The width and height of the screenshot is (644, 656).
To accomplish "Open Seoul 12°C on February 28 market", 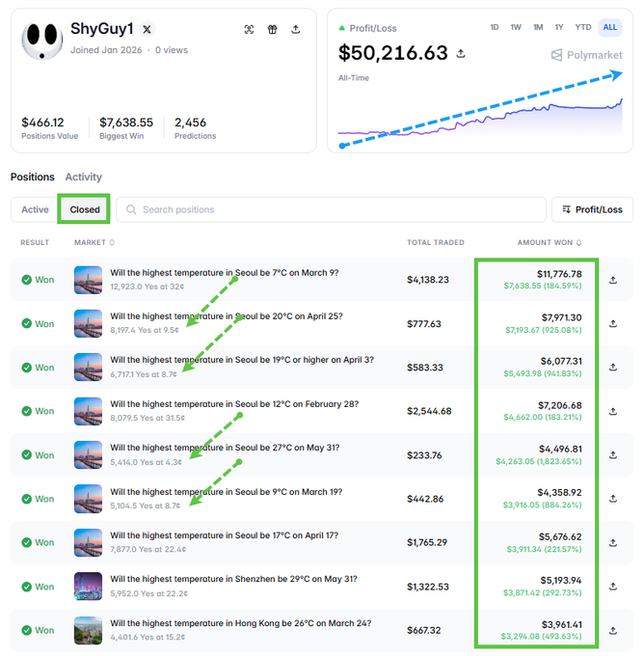I will tap(234, 404).
